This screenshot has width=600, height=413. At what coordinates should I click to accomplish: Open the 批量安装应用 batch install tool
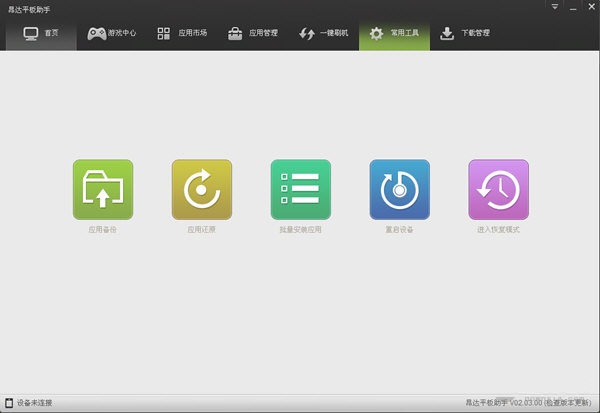pos(301,189)
